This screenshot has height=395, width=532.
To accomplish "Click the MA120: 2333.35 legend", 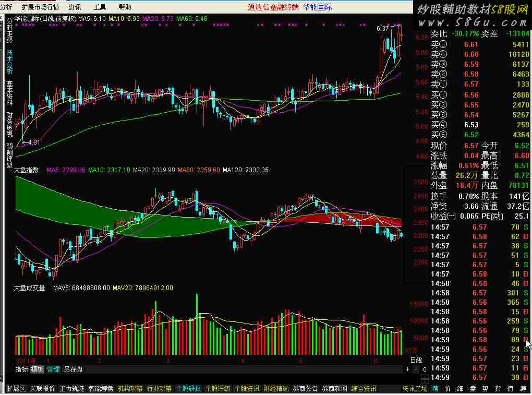I will coord(246,170).
